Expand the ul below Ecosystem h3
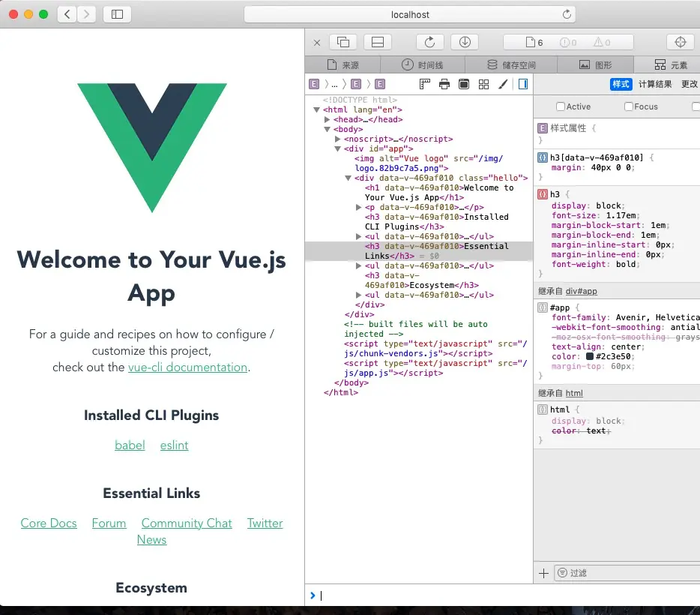700x615 pixels. 358,295
